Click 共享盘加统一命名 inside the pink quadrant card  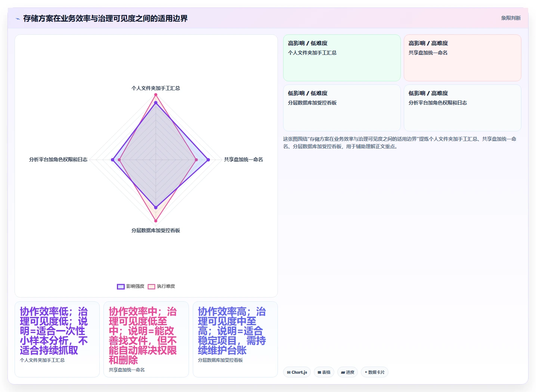[x=428, y=53]
